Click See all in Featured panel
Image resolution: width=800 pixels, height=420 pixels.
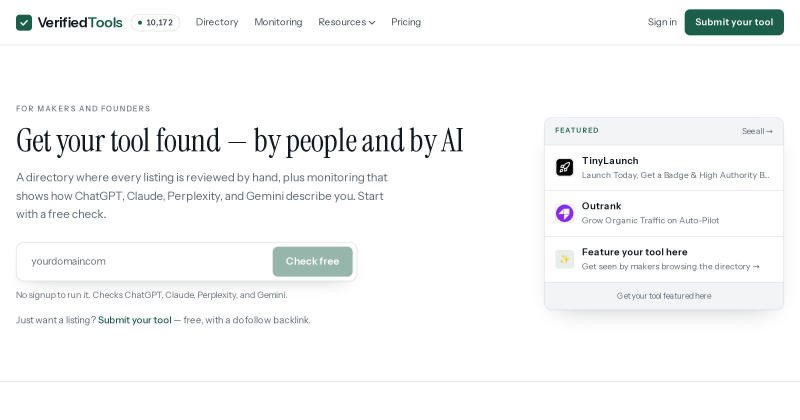(757, 131)
